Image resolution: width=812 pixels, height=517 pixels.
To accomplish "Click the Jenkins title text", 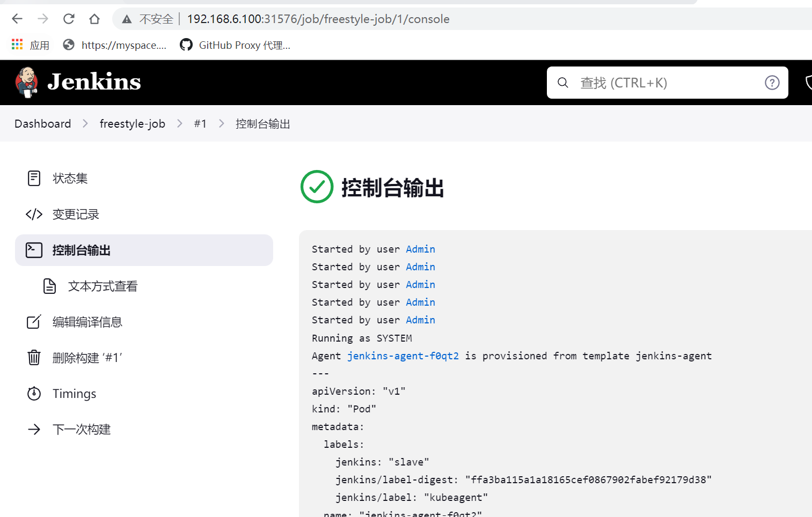I will click(94, 82).
